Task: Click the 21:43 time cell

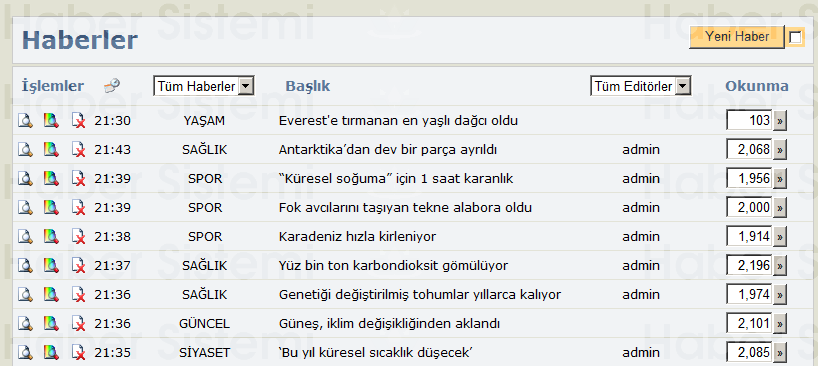Action: click(x=112, y=150)
